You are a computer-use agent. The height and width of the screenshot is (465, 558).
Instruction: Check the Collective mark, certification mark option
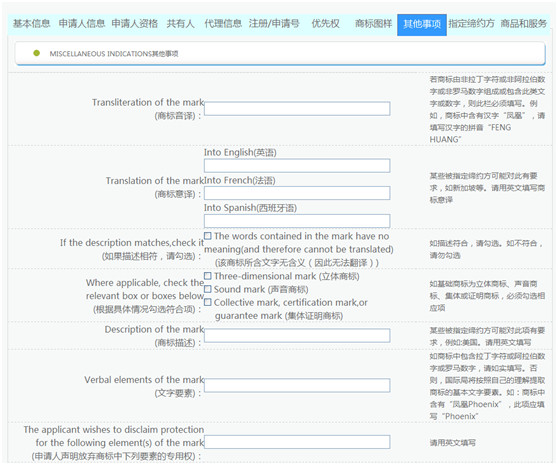[208, 302]
